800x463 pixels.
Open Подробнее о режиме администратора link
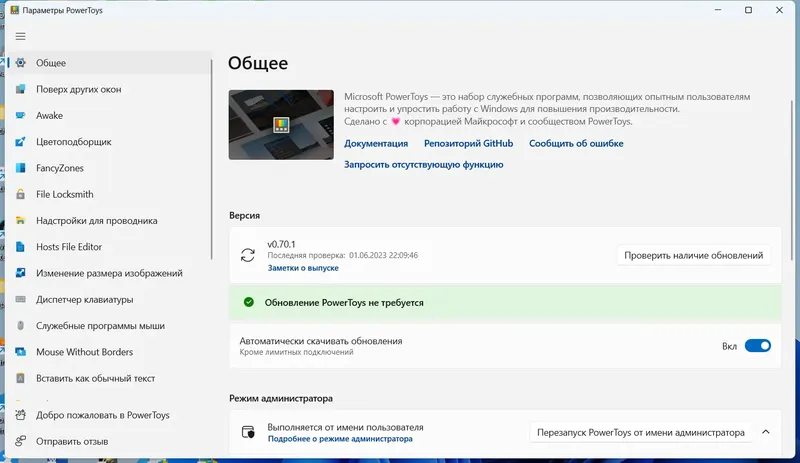coord(340,439)
